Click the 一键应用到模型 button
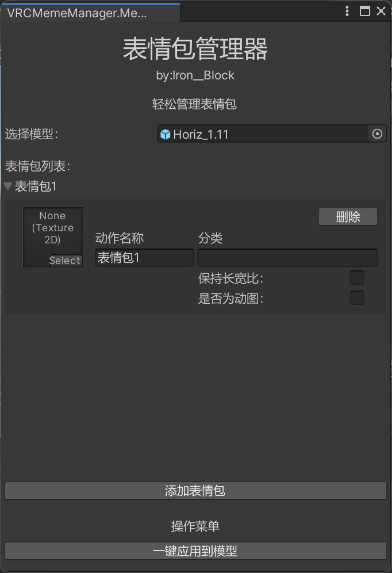Image resolution: width=392 pixels, height=573 pixels. click(x=195, y=551)
